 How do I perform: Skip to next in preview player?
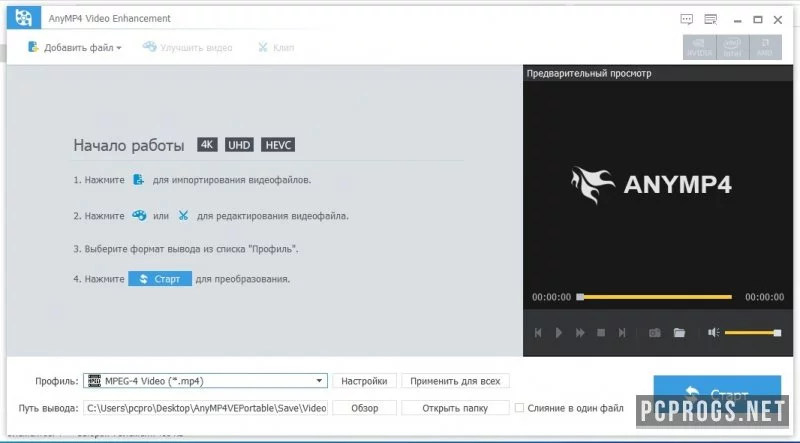click(x=622, y=333)
